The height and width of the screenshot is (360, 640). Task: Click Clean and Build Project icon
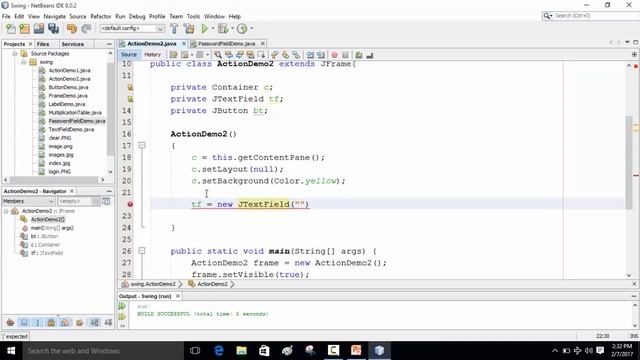(189, 29)
